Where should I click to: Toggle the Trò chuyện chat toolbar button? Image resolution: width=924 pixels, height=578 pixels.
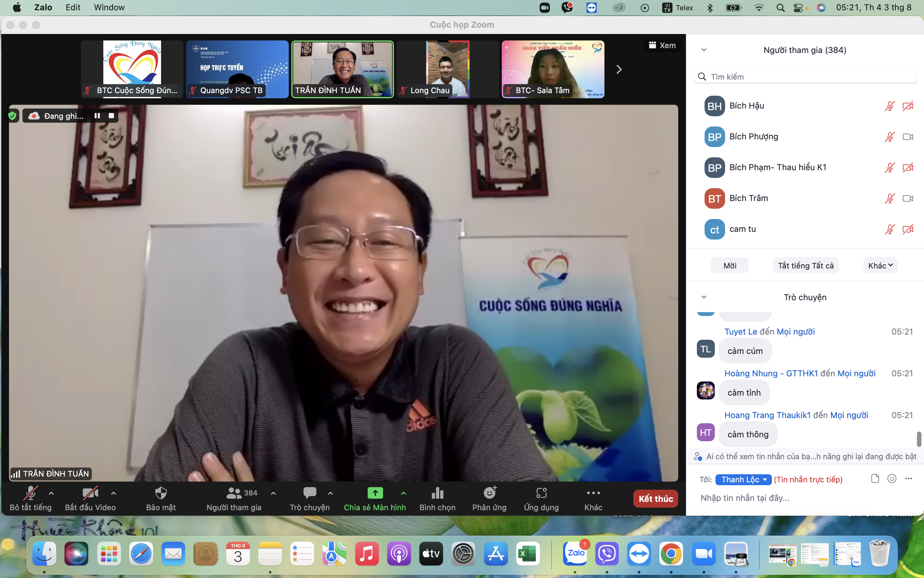[x=309, y=498]
